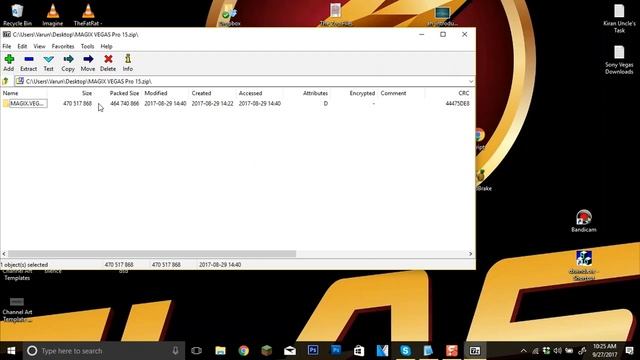Click the Copy toolbar icon

68,63
